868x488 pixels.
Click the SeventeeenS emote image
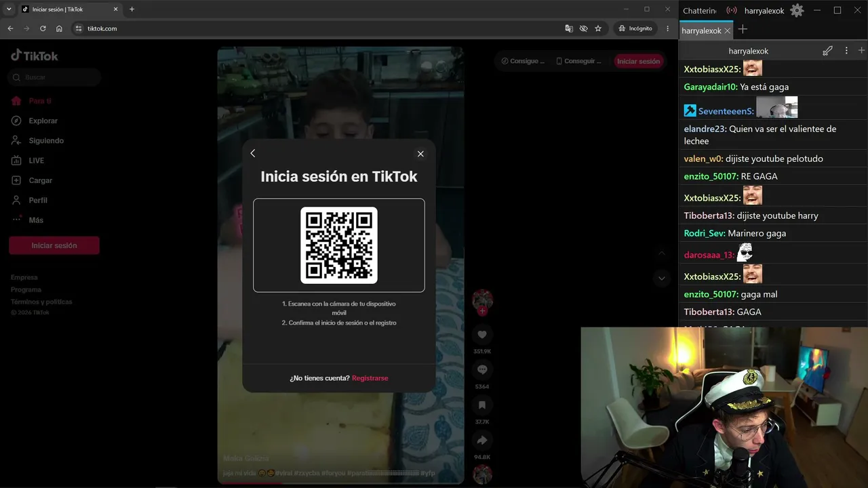(776, 107)
